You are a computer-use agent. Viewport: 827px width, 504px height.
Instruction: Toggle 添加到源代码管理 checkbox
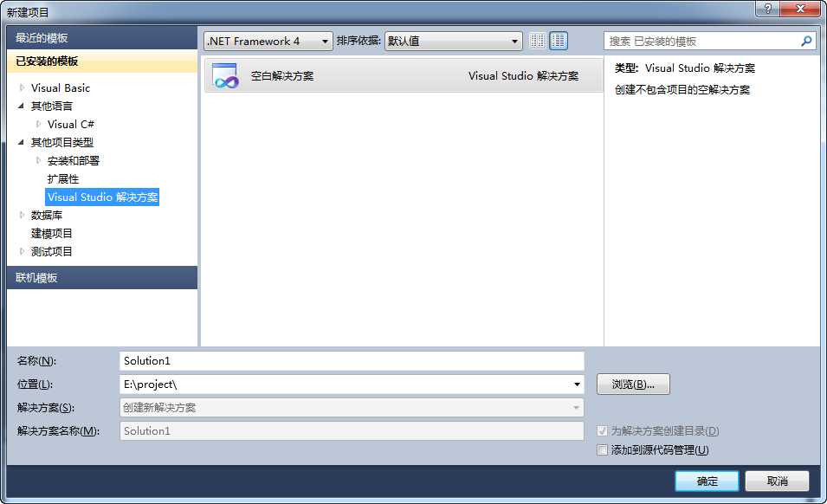point(603,449)
